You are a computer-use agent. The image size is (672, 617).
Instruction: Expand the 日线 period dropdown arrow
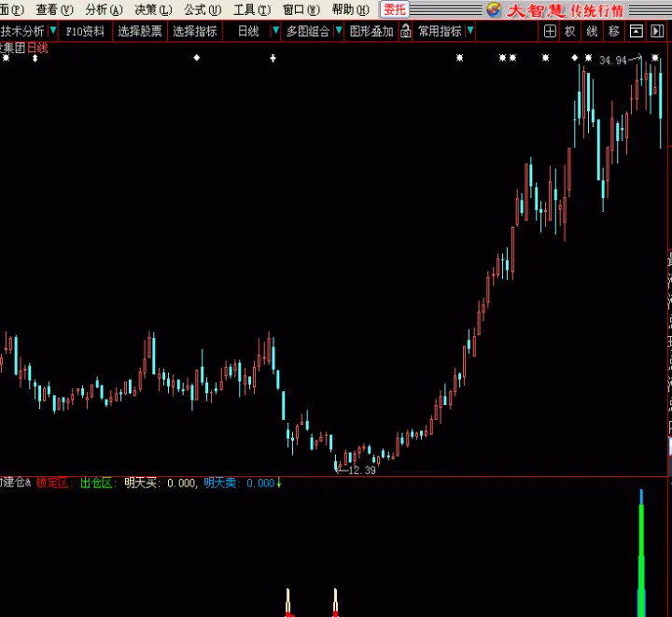[x=275, y=31]
